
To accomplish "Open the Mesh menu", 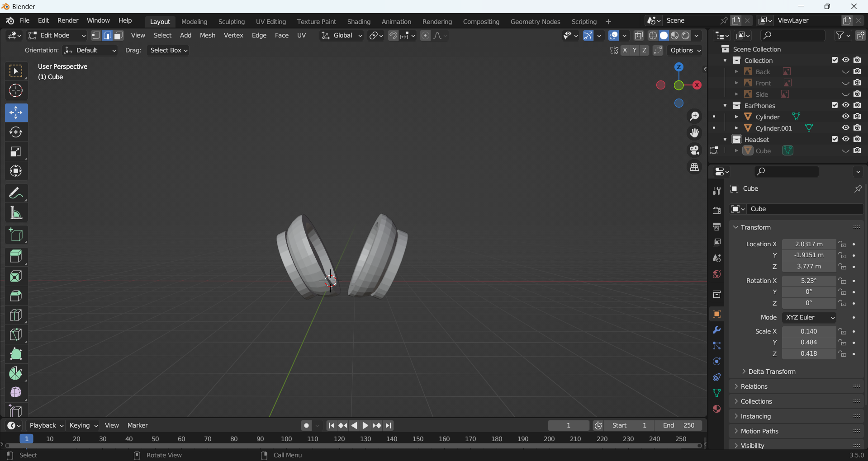I will (208, 35).
